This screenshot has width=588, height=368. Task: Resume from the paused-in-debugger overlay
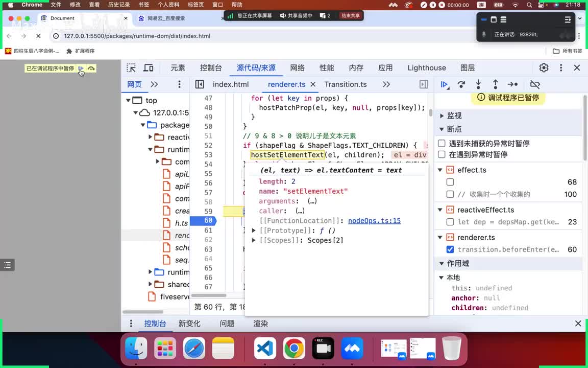coord(81,68)
